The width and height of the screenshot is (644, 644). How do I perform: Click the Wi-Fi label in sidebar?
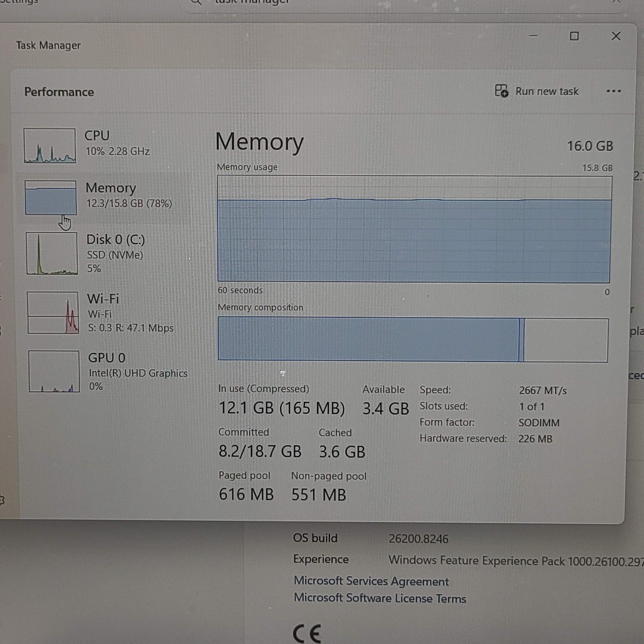pos(103,299)
